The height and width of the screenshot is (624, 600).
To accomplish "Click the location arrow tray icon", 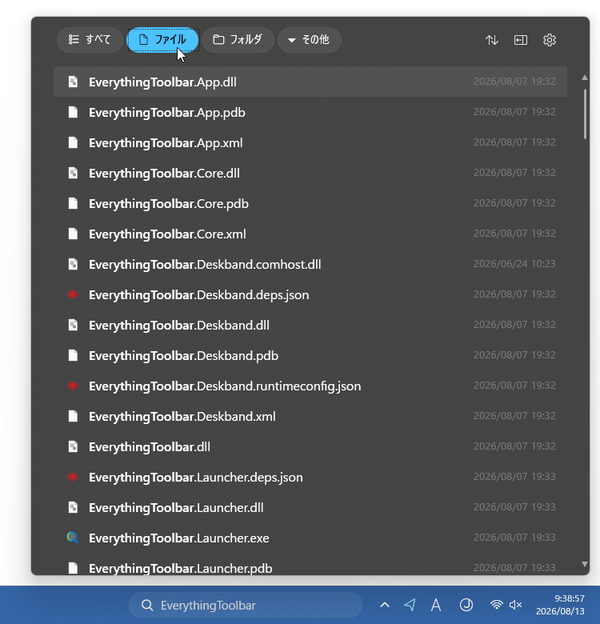I will (410, 605).
